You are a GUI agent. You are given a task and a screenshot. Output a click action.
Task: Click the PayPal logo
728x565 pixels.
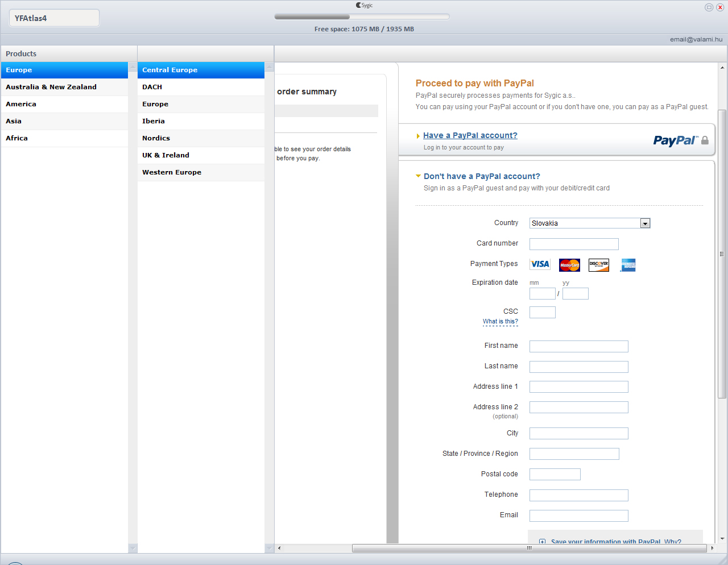(676, 140)
